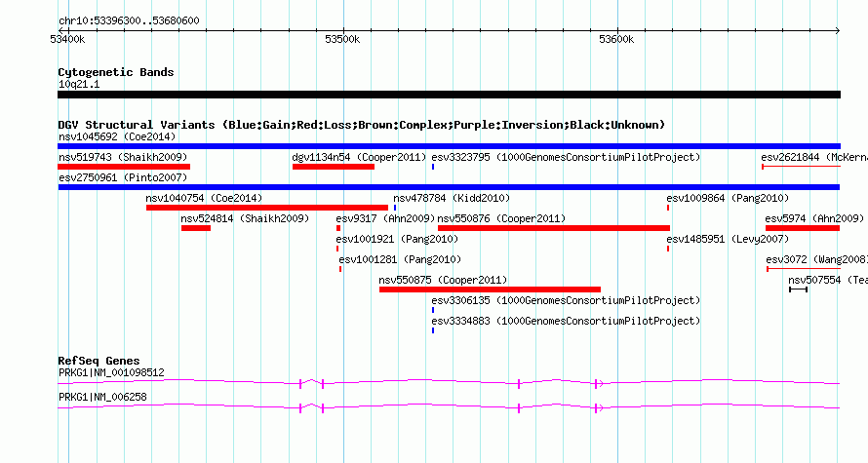Open the esv1001281 (Pang2010) label

400,259
